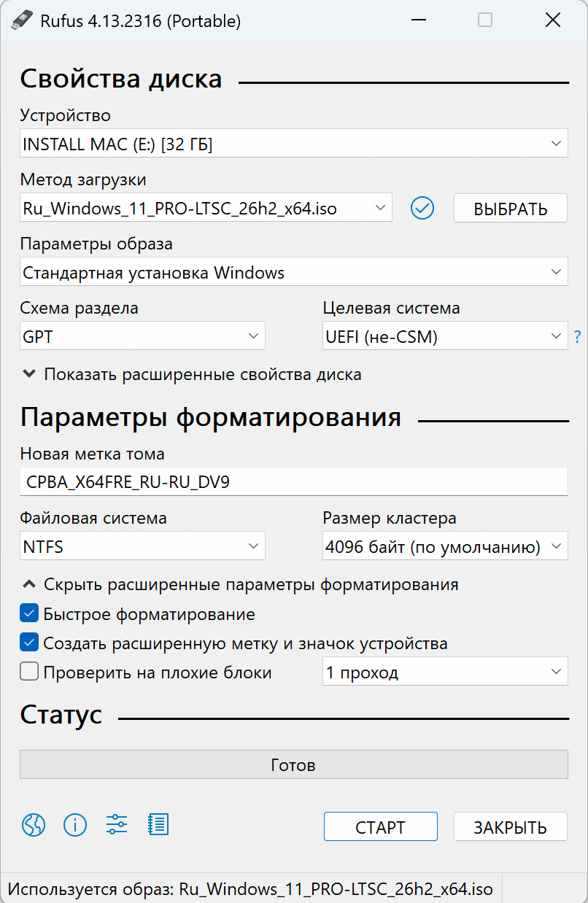Open the Целевая система dropdown

click(445, 336)
